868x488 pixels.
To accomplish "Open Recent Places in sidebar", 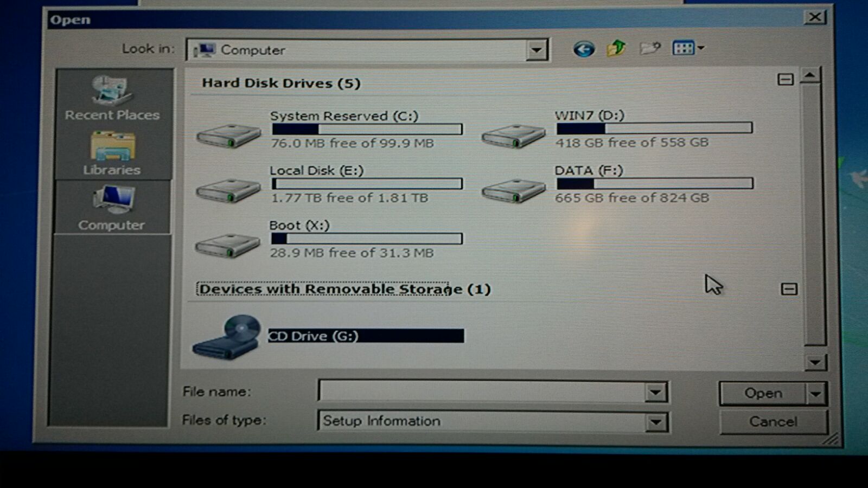I will click(112, 99).
